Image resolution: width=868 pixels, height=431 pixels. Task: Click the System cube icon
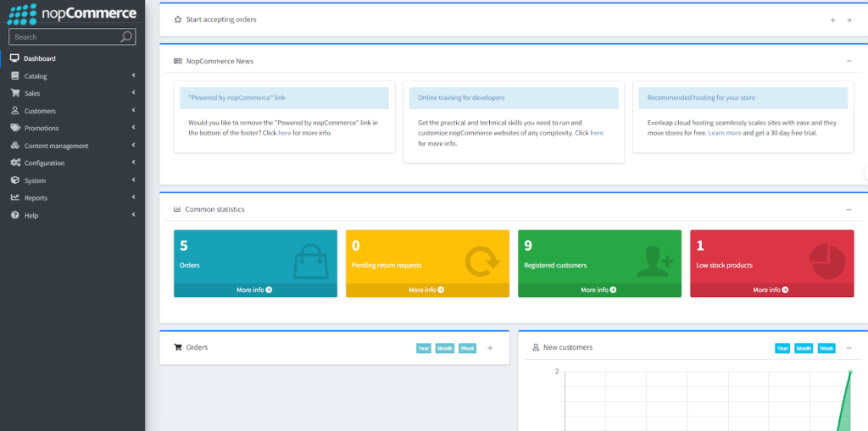(x=14, y=180)
